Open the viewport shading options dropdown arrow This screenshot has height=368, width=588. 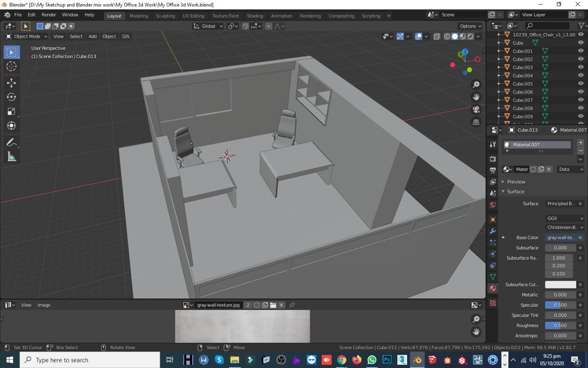tap(478, 36)
